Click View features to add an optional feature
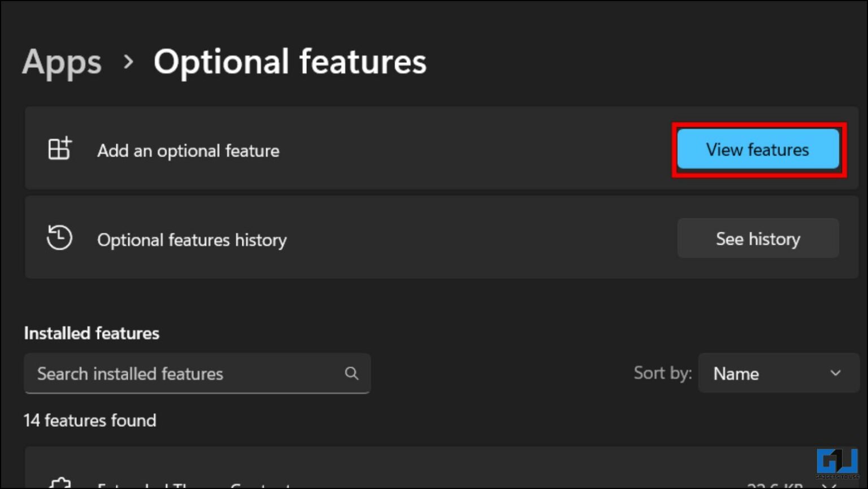The height and width of the screenshot is (489, 868). pyautogui.click(x=757, y=149)
